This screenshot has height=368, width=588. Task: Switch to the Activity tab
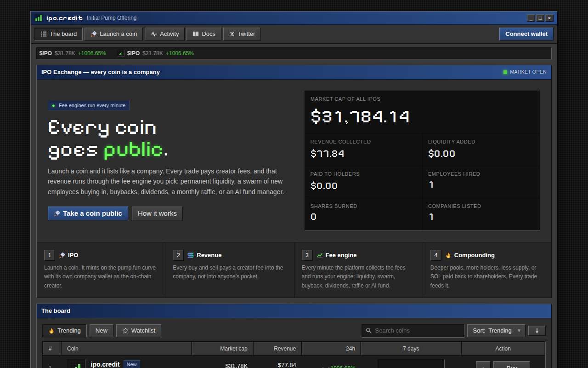click(x=165, y=34)
